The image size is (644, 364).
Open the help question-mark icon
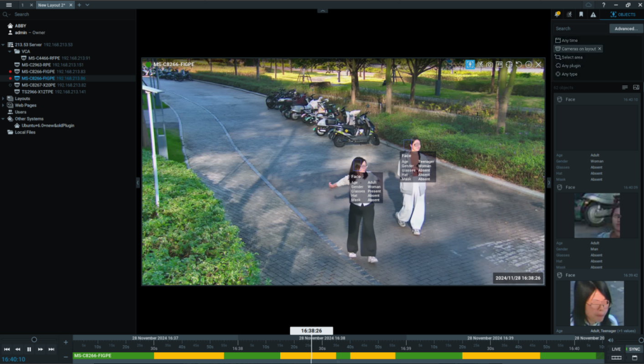pos(604,5)
